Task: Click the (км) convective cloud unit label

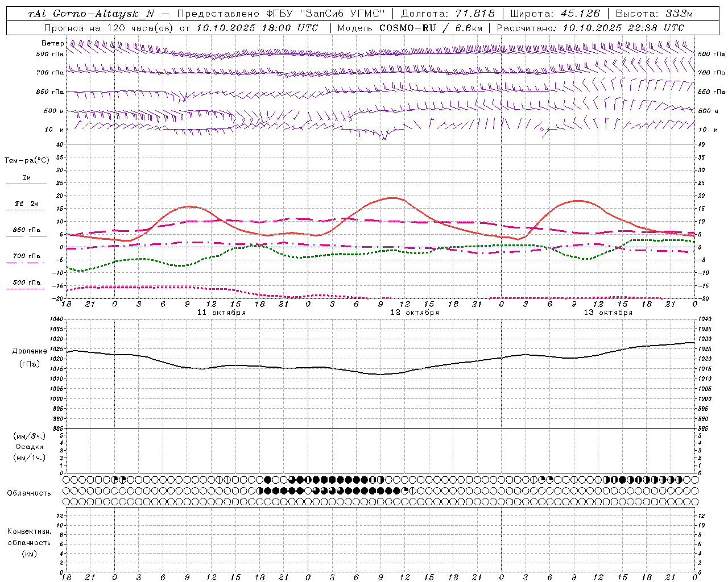Action: (x=29, y=554)
